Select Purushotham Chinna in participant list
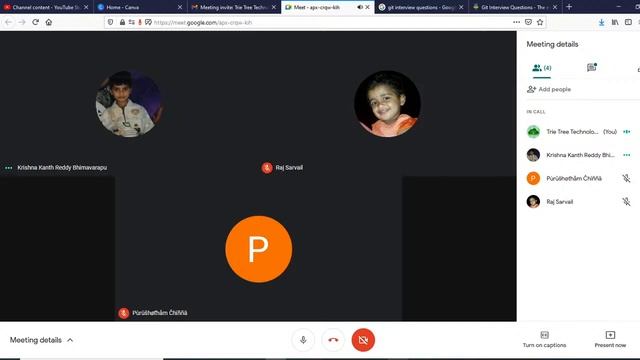 tap(579, 178)
